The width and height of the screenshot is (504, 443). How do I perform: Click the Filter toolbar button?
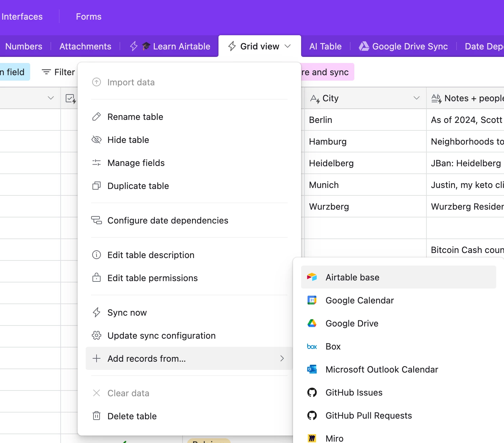click(x=58, y=72)
